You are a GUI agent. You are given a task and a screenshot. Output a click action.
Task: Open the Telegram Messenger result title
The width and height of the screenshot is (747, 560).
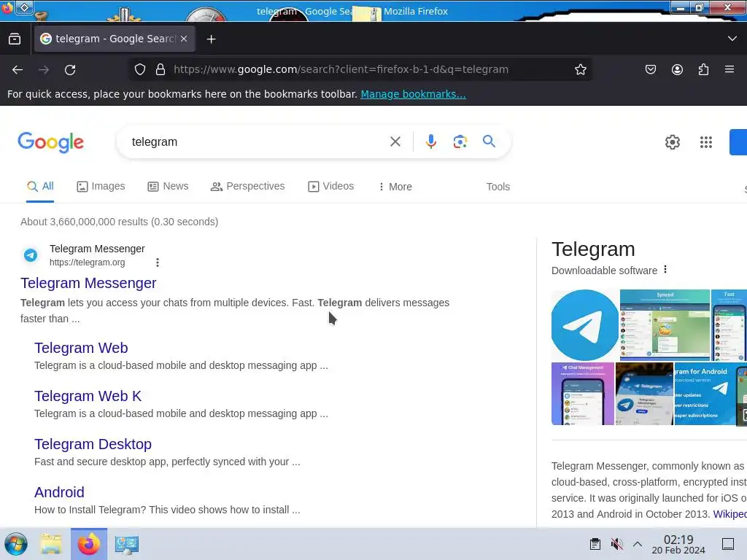88,283
